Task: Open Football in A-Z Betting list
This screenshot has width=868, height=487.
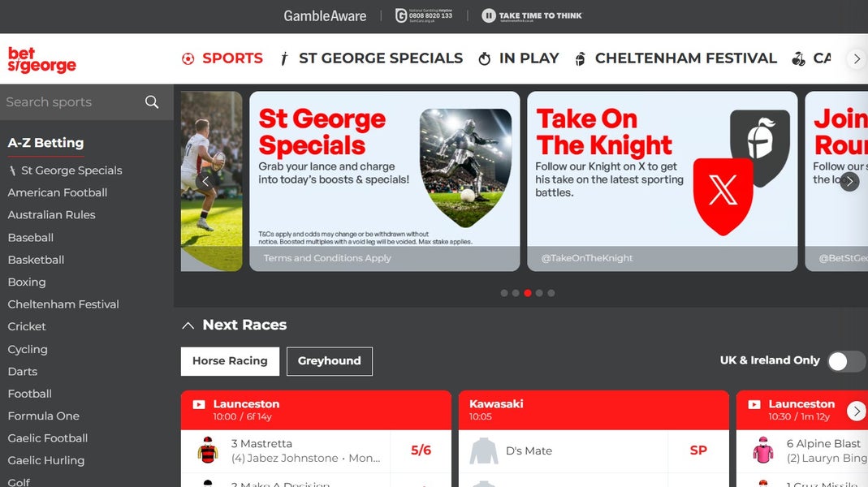Action: 30,394
